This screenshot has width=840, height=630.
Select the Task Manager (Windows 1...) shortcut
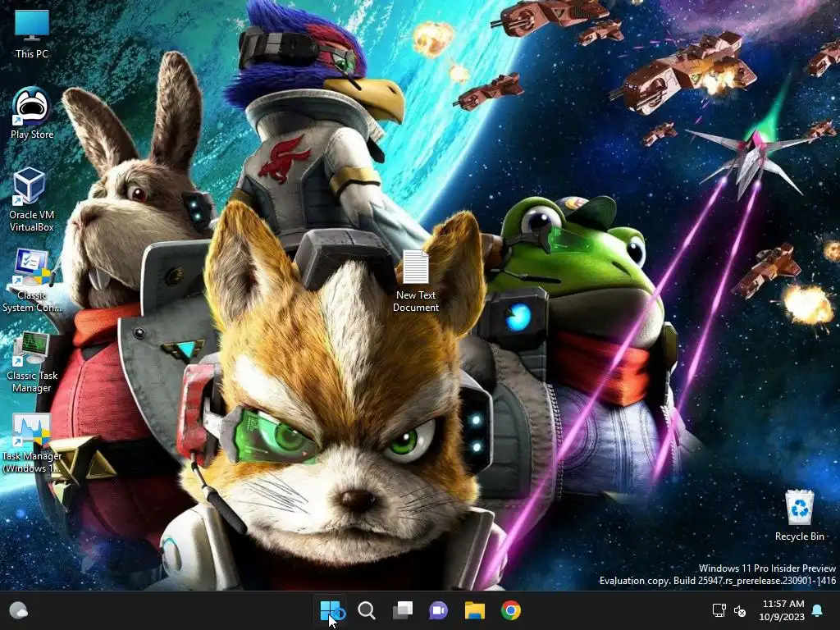point(32,444)
